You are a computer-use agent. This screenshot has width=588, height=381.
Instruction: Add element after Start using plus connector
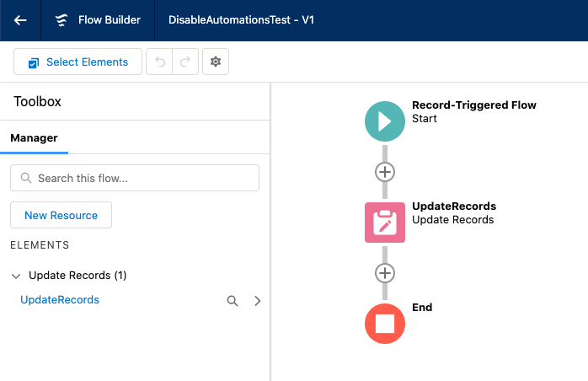pos(385,172)
